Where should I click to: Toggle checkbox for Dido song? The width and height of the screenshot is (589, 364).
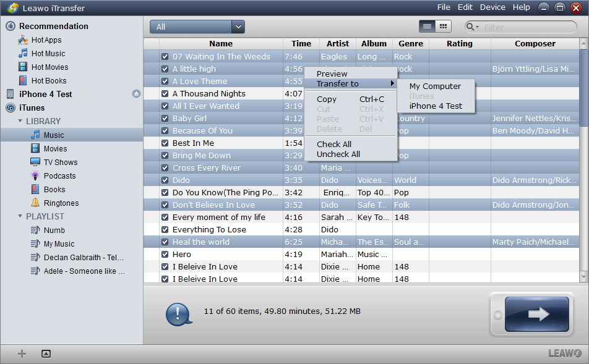[x=165, y=180]
